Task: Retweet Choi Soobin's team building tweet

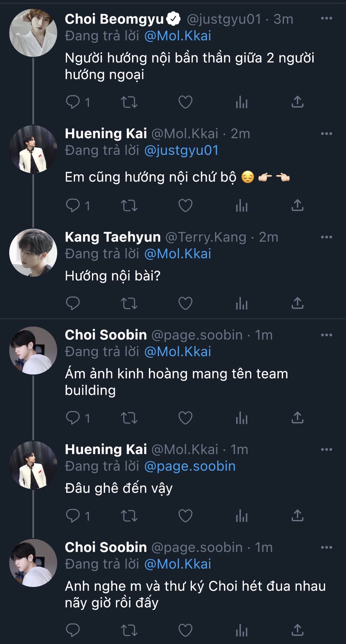Action: [129, 418]
